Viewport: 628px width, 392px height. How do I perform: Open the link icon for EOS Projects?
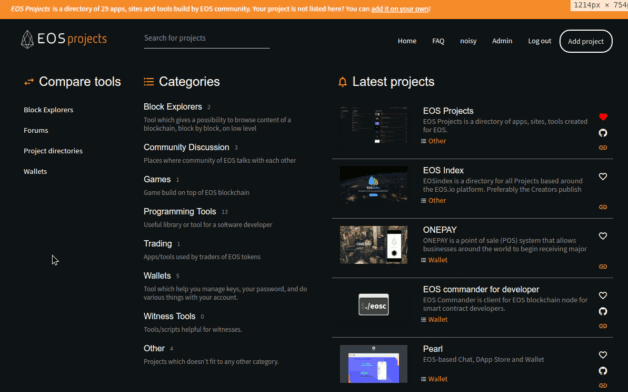(x=603, y=148)
